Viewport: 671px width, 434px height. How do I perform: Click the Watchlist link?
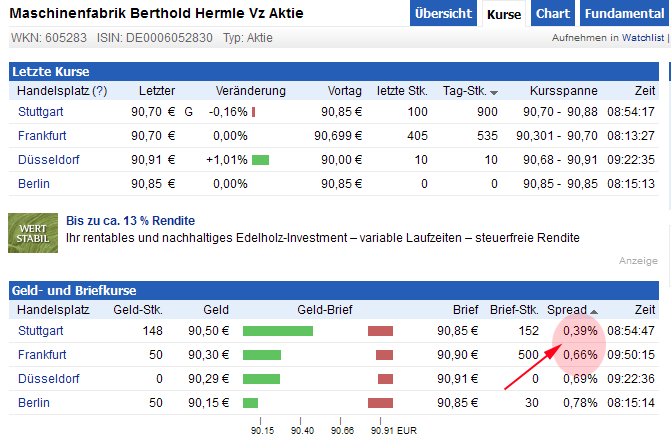(643, 38)
